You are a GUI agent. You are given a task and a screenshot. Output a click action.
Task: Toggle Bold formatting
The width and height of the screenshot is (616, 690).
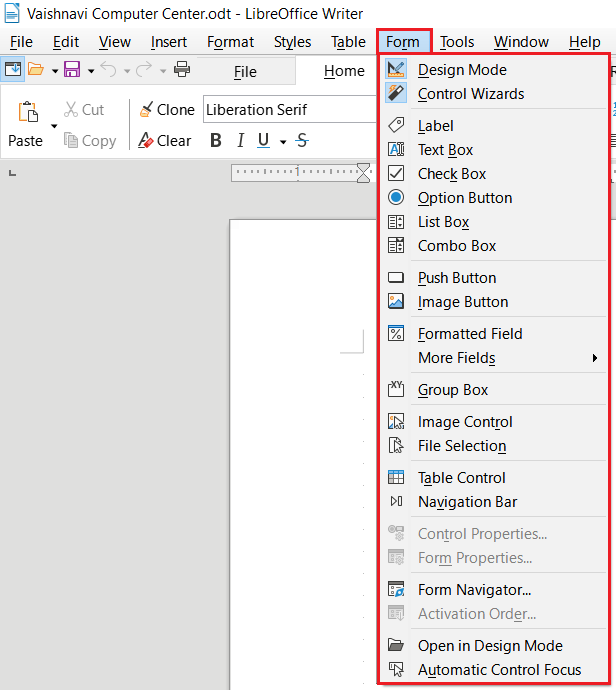click(216, 141)
